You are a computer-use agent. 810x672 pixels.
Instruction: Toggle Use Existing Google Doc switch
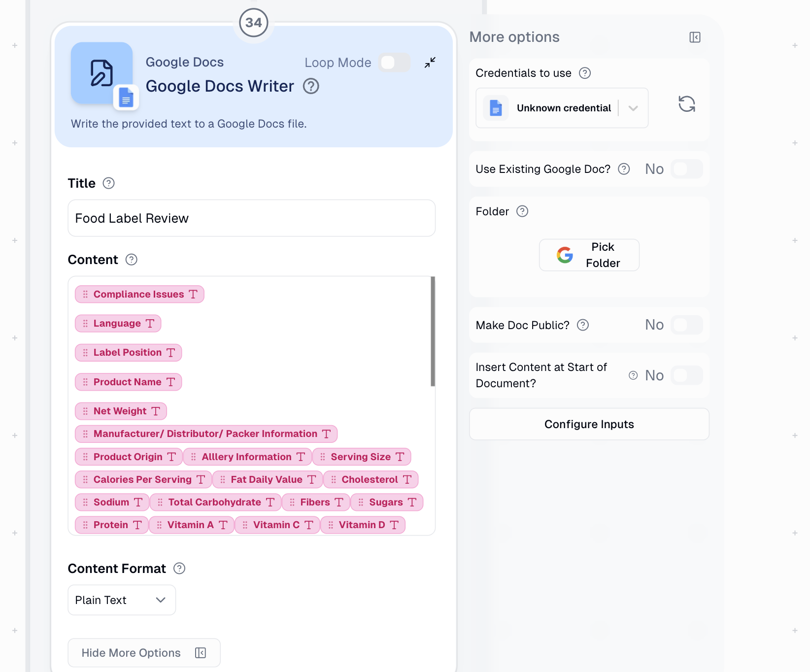click(x=687, y=169)
